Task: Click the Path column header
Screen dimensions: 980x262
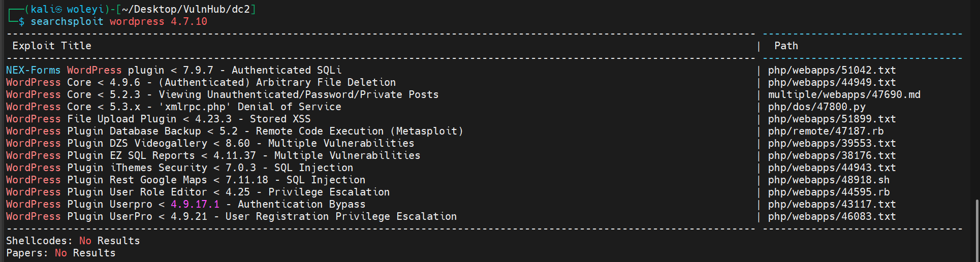Action: click(786, 46)
